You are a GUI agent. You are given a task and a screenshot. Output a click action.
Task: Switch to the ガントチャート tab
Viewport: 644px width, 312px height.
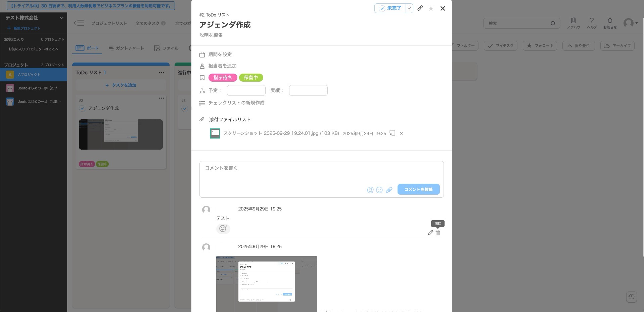tap(126, 48)
